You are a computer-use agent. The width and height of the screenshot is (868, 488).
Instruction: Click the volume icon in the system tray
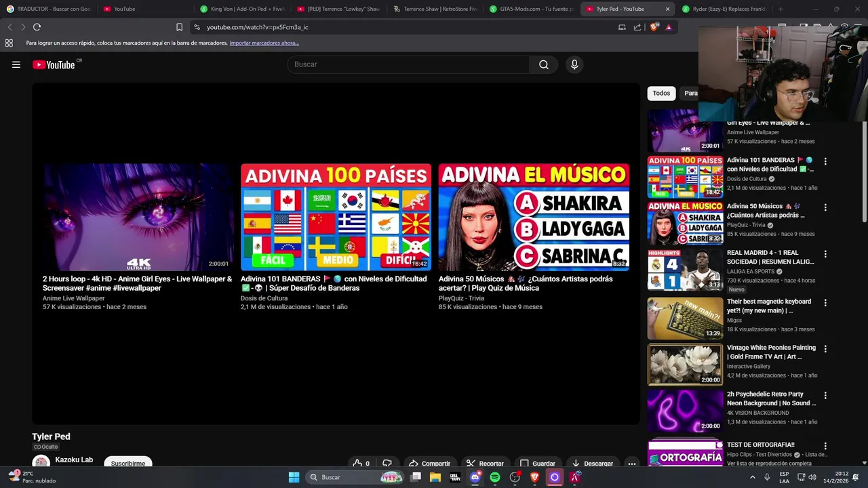[x=812, y=477]
